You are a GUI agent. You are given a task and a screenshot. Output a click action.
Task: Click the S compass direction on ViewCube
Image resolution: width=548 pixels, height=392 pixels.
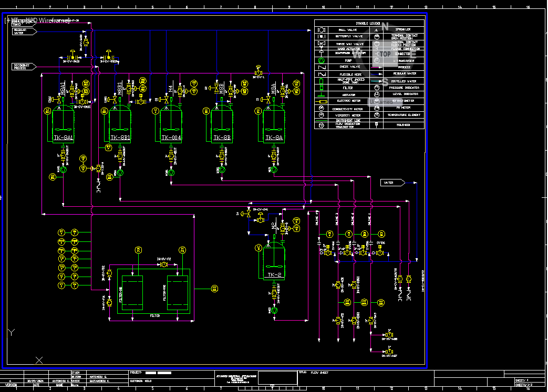pyautogui.click(x=385, y=82)
